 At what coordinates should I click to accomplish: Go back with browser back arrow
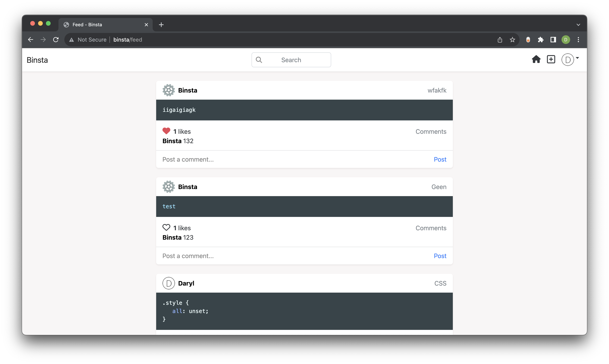(x=30, y=39)
